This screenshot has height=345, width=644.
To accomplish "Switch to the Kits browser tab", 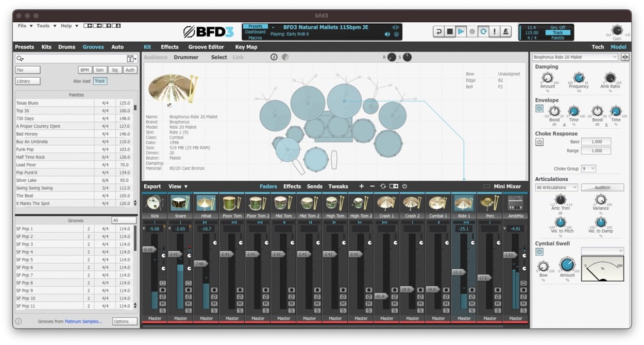I will coord(46,47).
